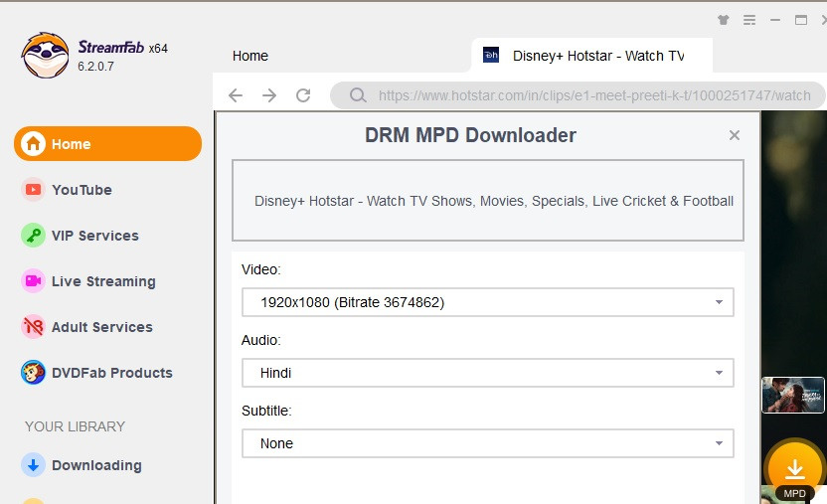The width and height of the screenshot is (827, 504).
Task: Switch to the Home tab
Action: (250, 56)
